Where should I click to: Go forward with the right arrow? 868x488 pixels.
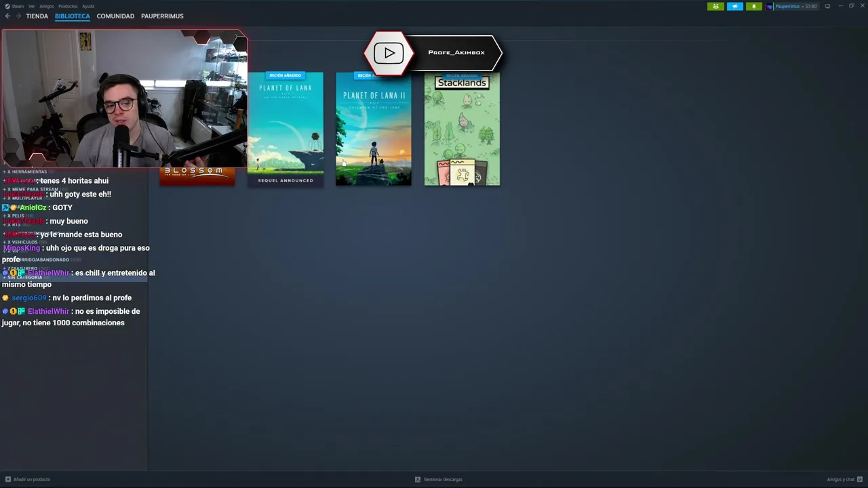[18, 16]
